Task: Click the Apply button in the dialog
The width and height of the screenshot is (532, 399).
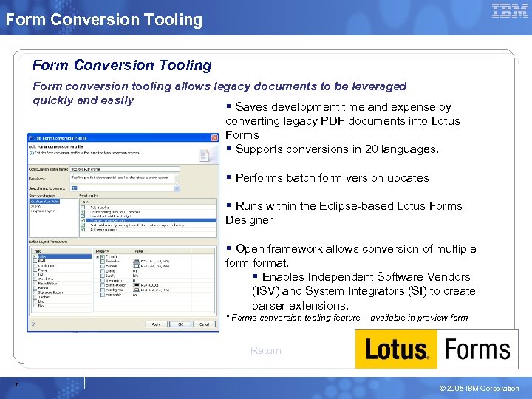Action: click(x=156, y=324)
